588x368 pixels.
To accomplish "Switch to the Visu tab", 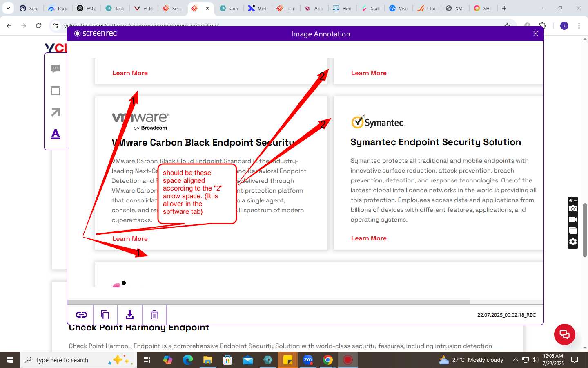I will 399,8.
